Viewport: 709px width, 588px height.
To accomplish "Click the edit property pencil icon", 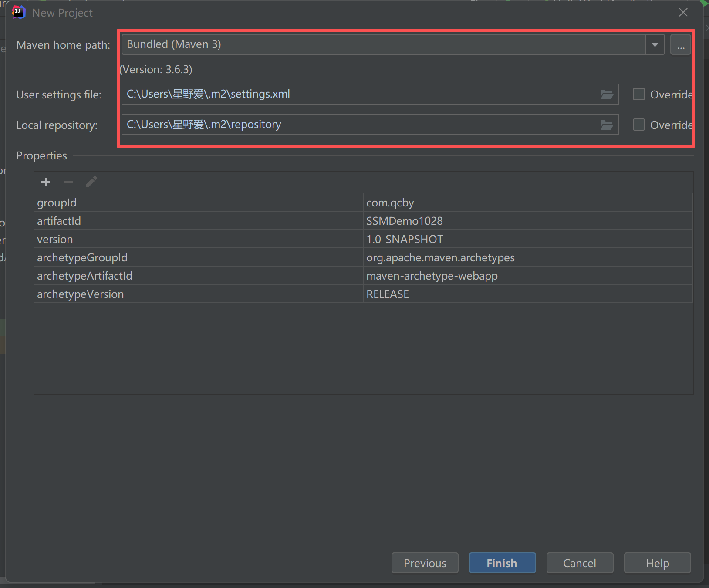I will pyautogui.click(x=91, y=182).
